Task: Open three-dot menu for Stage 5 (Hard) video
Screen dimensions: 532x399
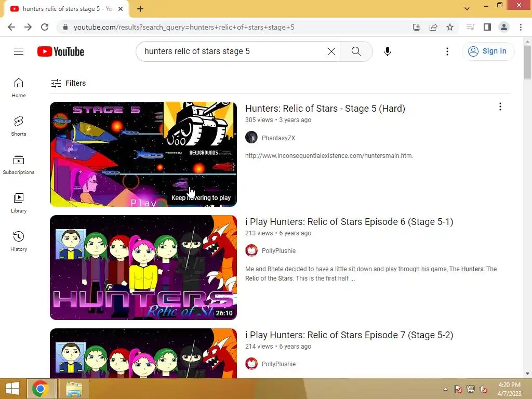Action: coord(500,107)
